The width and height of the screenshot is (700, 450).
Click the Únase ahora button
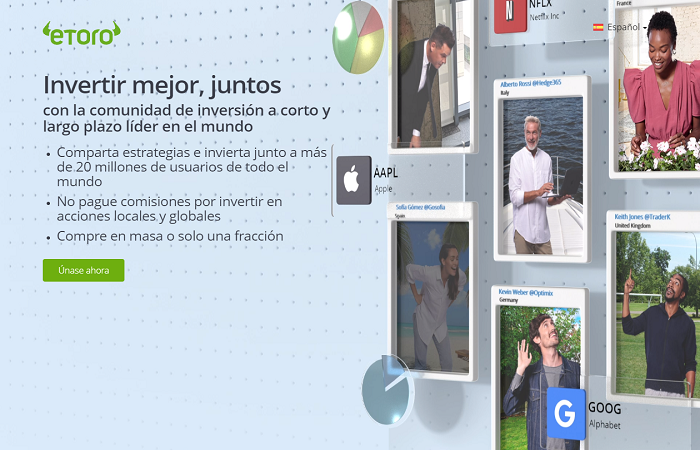[83, 270]
